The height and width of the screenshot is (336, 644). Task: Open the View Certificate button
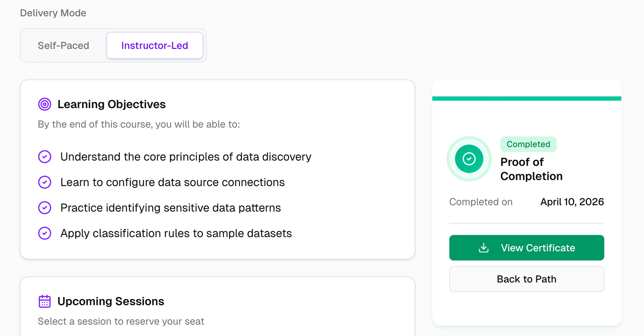[526, 248]
